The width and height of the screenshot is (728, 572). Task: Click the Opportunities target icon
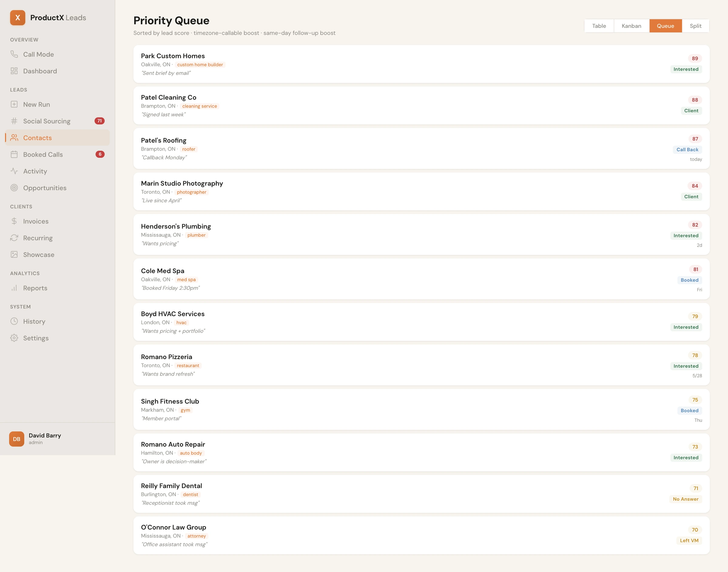[x=14, y=188]
